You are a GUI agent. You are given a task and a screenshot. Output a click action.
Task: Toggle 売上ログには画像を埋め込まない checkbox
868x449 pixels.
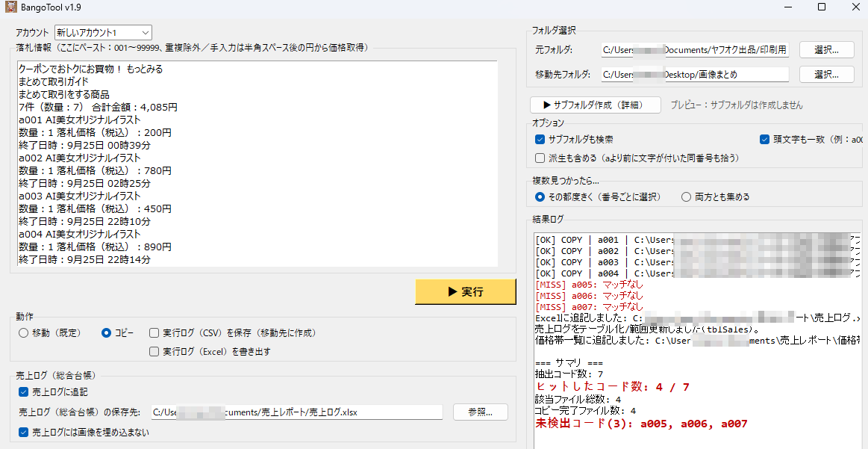(x=24, y=432)
